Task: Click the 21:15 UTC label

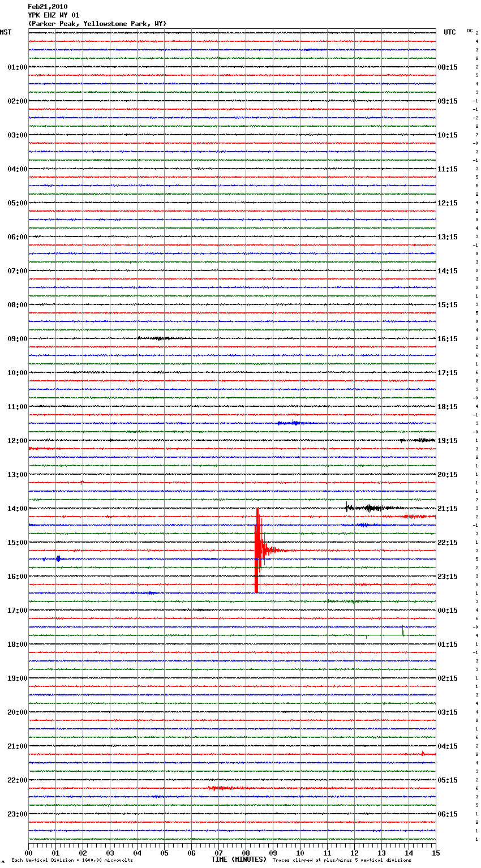Action: tap(448, 509)
